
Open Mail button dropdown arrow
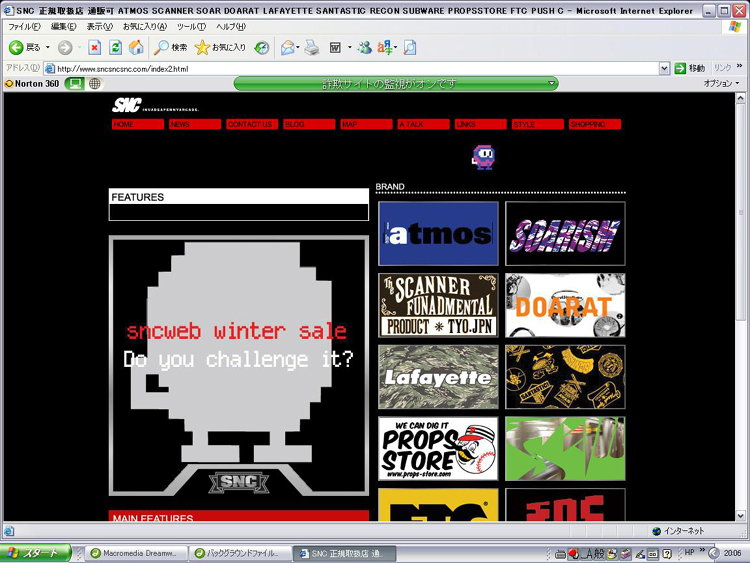298,47
